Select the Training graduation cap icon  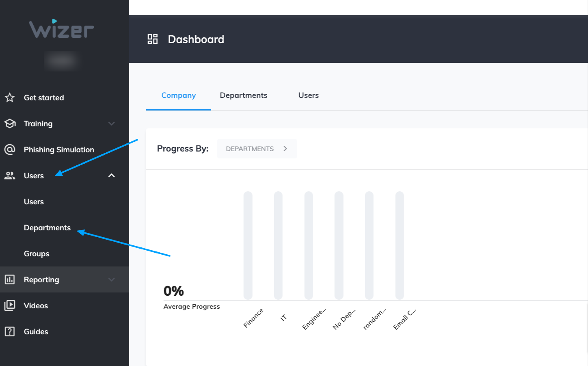coord(10,123)
